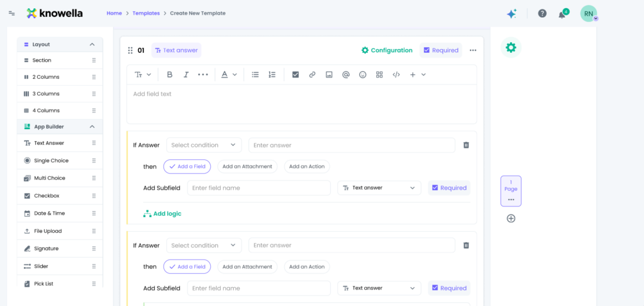Screen dimensions: 644x306
Task: Open first Select condition dropdown
Action: click(x=204, y=145)
